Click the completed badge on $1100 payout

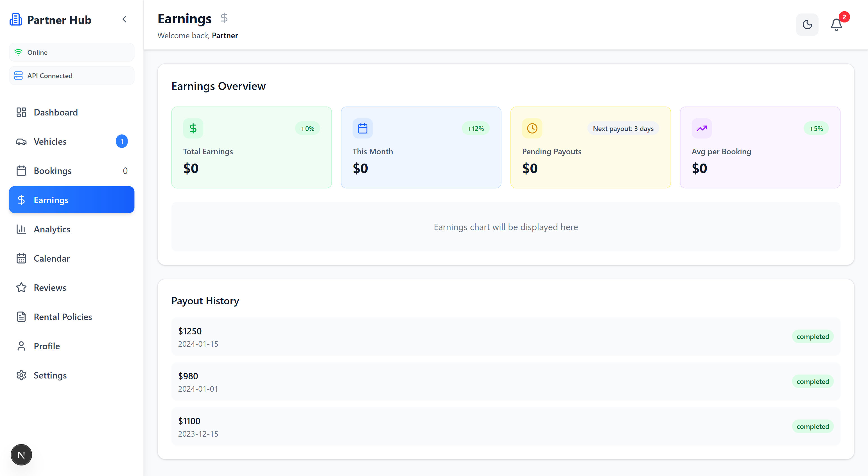tap(813, 426)
